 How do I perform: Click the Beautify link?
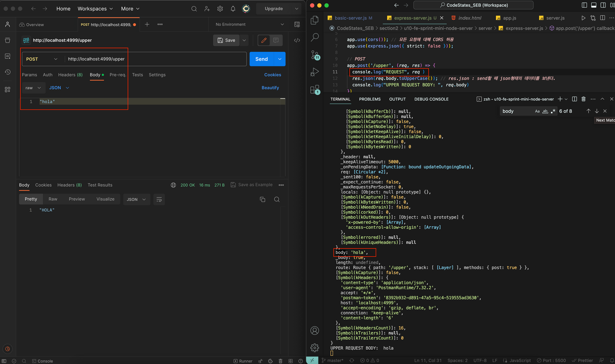coord(270,88)
